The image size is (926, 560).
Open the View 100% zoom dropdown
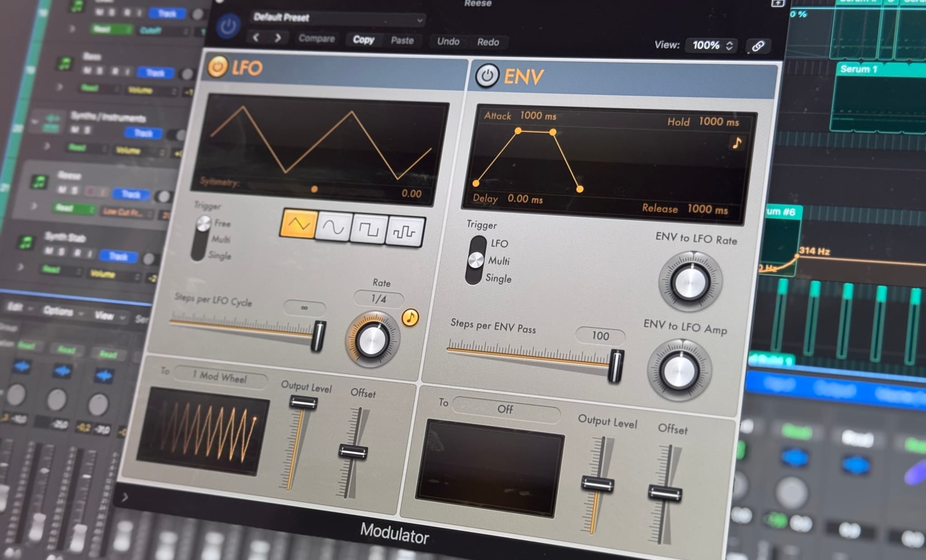(710, 45)
